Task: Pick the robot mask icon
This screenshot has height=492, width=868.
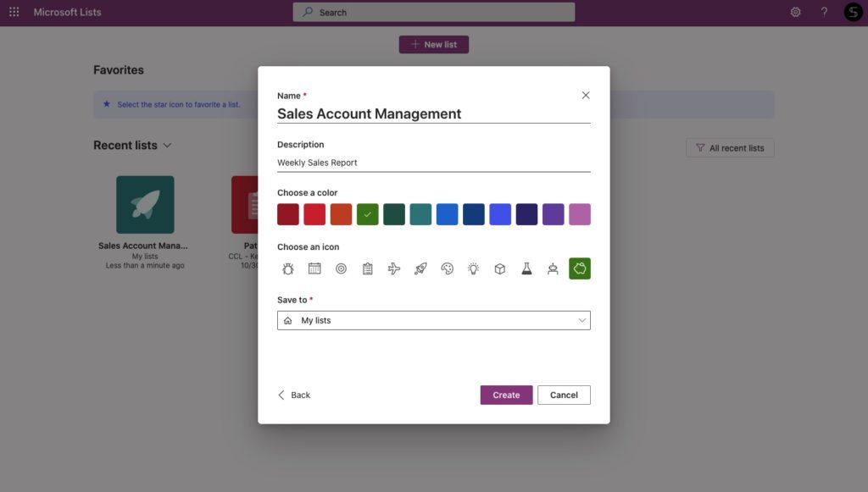Action: tap(553, 268)
